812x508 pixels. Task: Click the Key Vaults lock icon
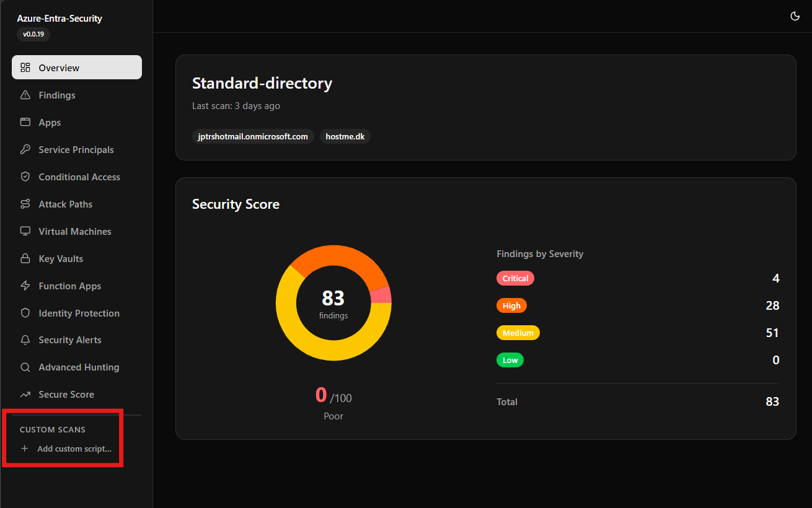(x=25, y=258)
